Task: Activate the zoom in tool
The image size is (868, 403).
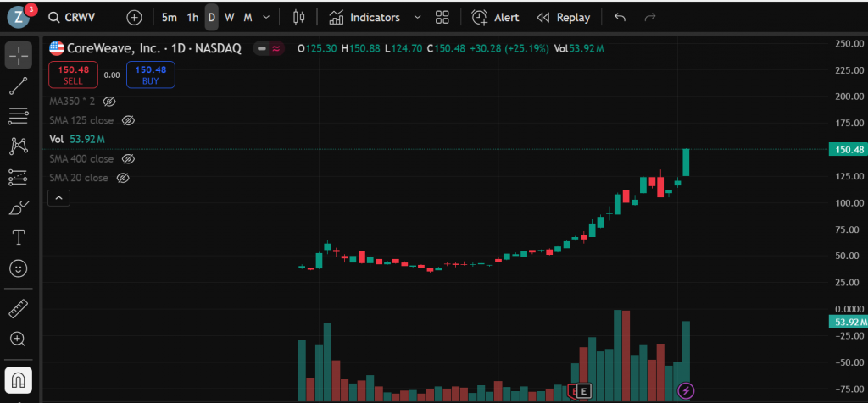Action: (18, 340)
